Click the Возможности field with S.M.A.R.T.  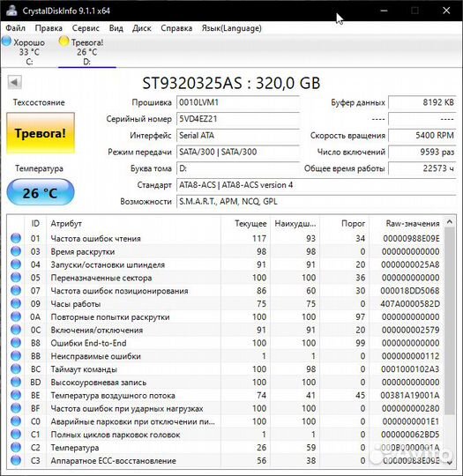point(317,201)
